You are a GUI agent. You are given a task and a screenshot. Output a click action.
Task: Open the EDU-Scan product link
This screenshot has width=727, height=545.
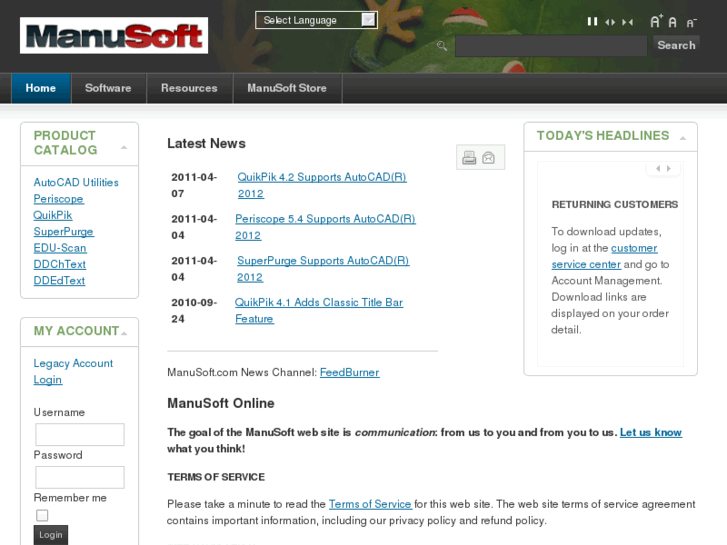60,248
